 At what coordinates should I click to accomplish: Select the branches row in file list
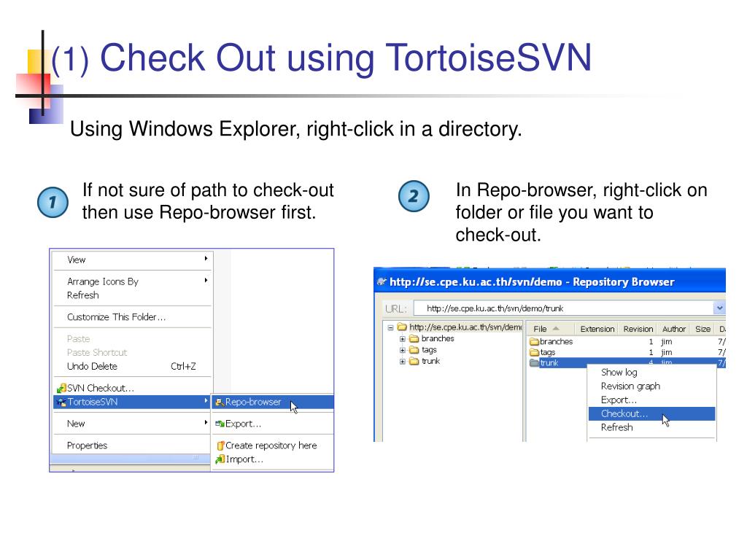point(627,341)
